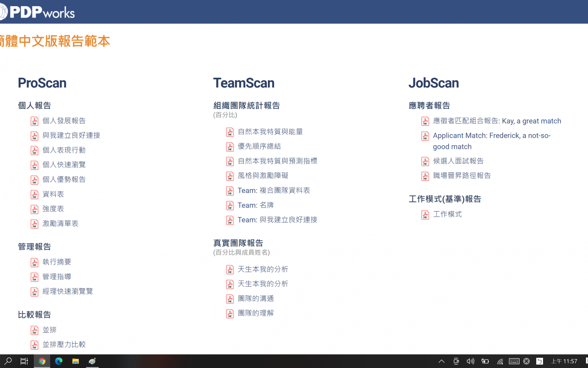
Task: Open File Explorer from the taskbar
Action: point(76,361)
